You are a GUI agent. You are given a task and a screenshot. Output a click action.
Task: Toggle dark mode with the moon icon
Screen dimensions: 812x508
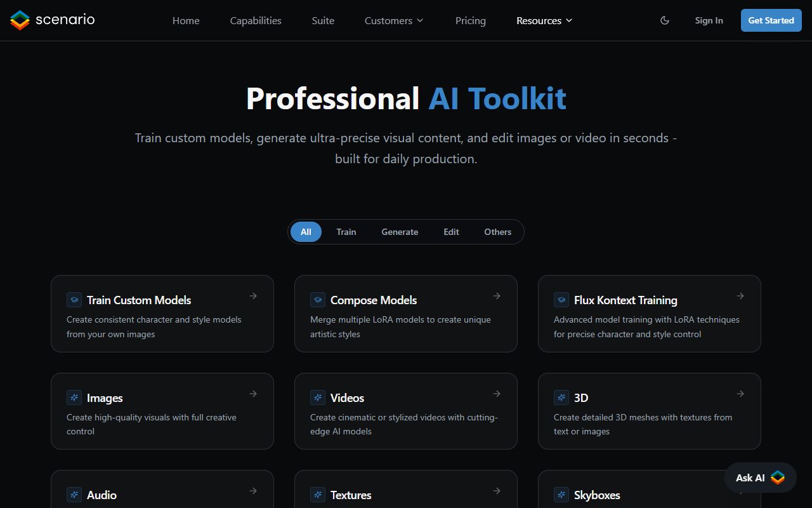(664, 20)
